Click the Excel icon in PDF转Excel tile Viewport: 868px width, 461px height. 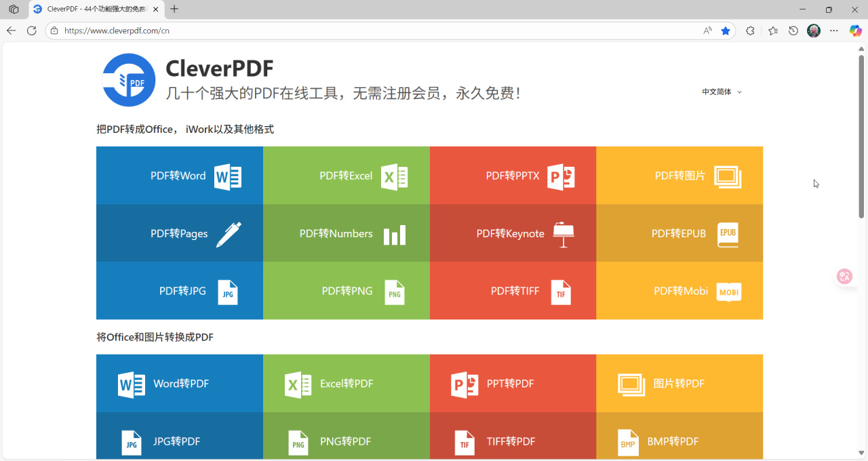coord(394,176)
